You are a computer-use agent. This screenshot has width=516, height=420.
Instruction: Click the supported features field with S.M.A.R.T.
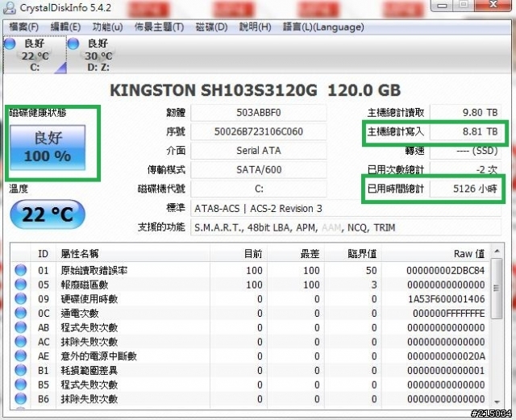coord(346,227)
